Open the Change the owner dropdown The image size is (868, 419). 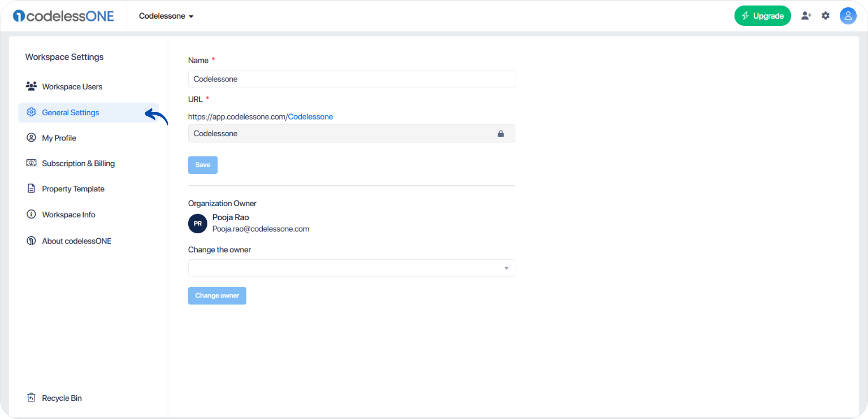[x=351, y=268]
